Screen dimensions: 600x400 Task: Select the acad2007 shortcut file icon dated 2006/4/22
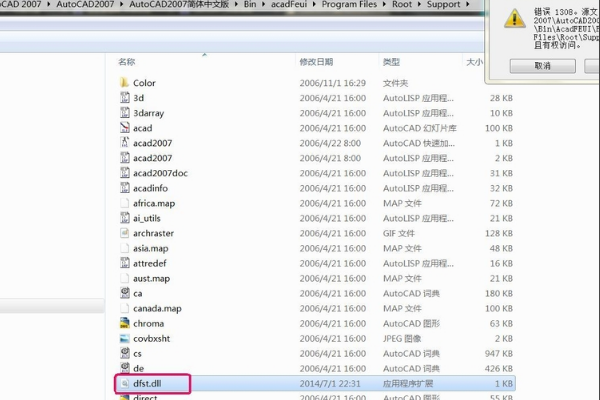pos(125,143)
